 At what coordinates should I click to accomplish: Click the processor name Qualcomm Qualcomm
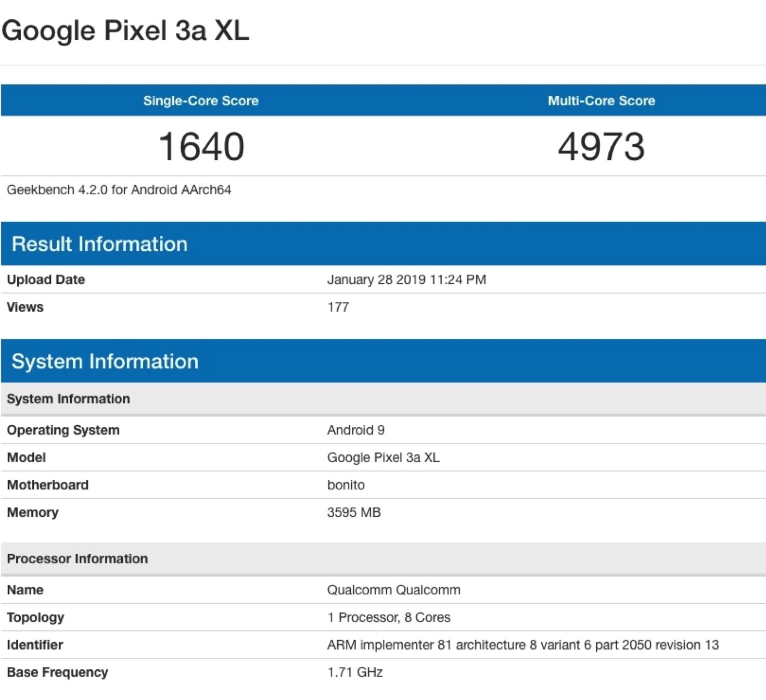394,590
